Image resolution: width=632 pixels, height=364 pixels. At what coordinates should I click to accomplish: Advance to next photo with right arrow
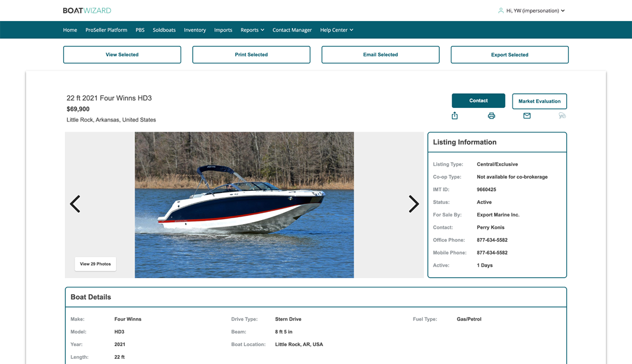pyautogui.click(x=414, y=204)
